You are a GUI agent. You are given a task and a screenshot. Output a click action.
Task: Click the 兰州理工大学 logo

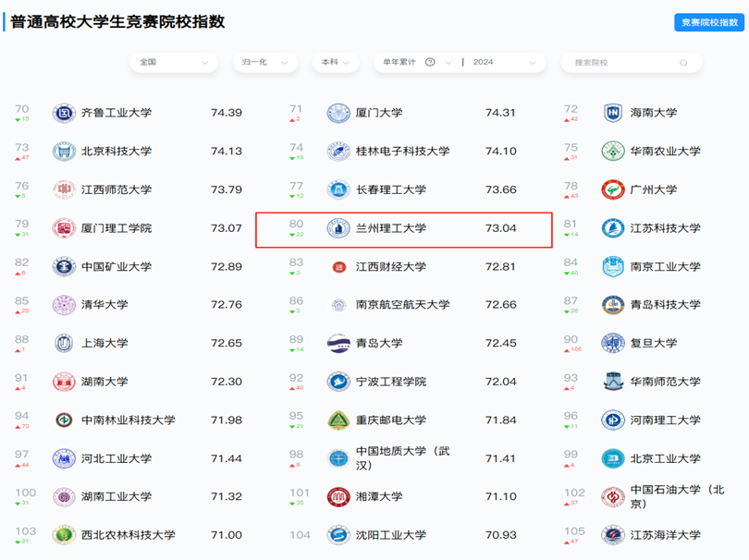338,228
